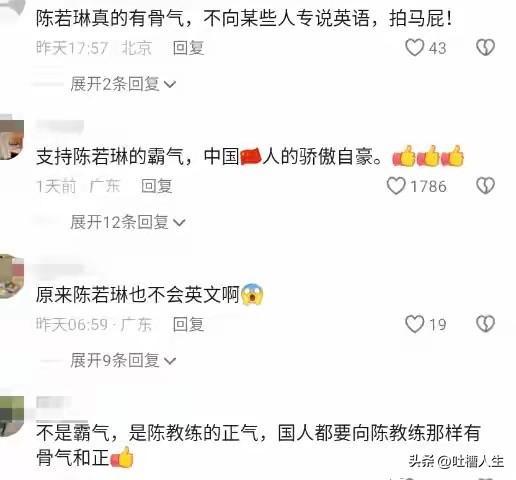Tap the 头条 @吐槽人生 watermark

pyautogui.click(x=456, y=462)
